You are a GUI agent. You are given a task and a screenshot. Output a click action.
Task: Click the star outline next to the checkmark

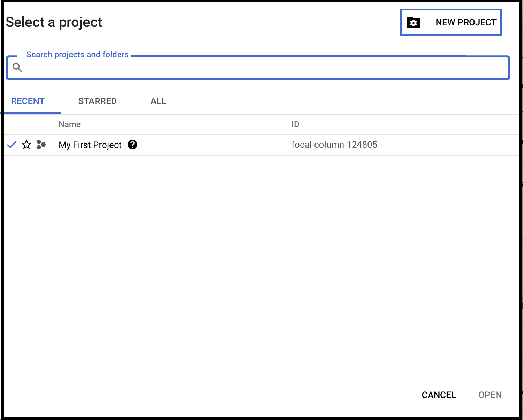click(26, 145)
